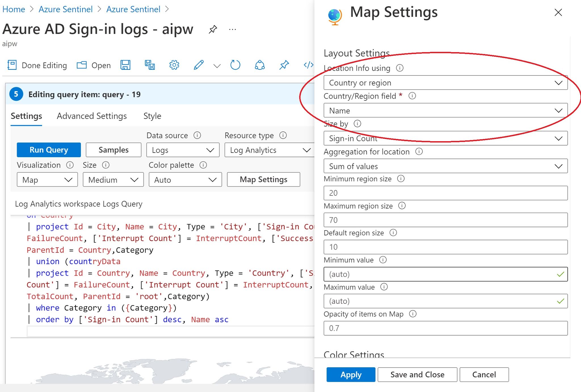
Task: Click the Data source info icon
Action: 197,135
